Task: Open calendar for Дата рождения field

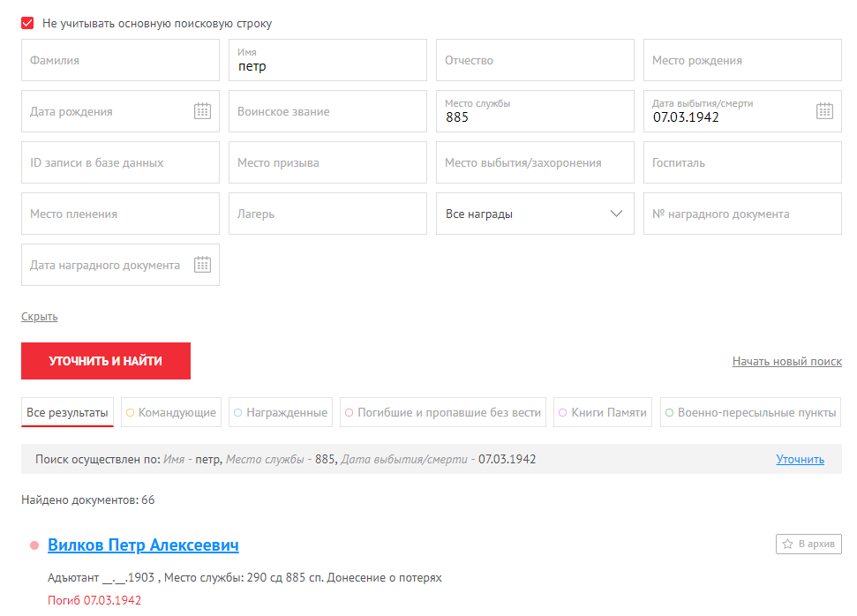Action: (202, 111)
